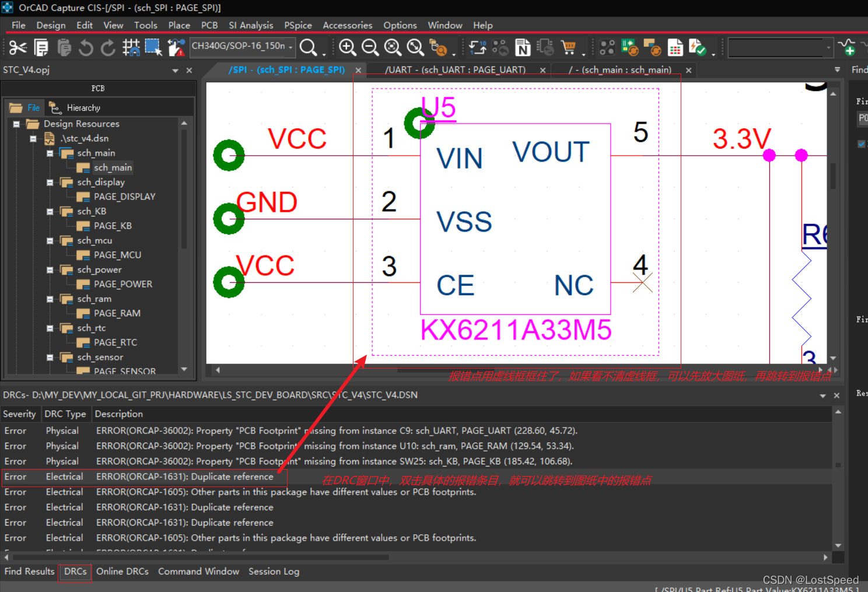
Task: Click the Create Netlist icon
Action: [x=523, y=47]
